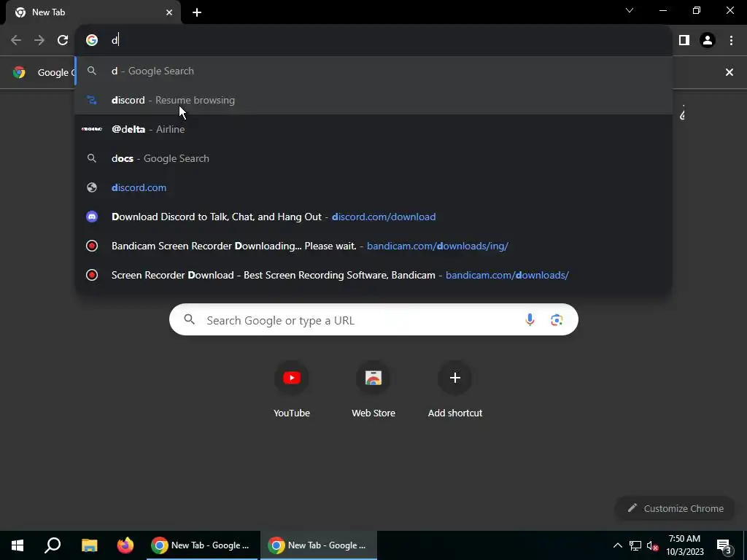Open the side panel icon
Screen dimensions: 747x560
[x=684, y=40]
